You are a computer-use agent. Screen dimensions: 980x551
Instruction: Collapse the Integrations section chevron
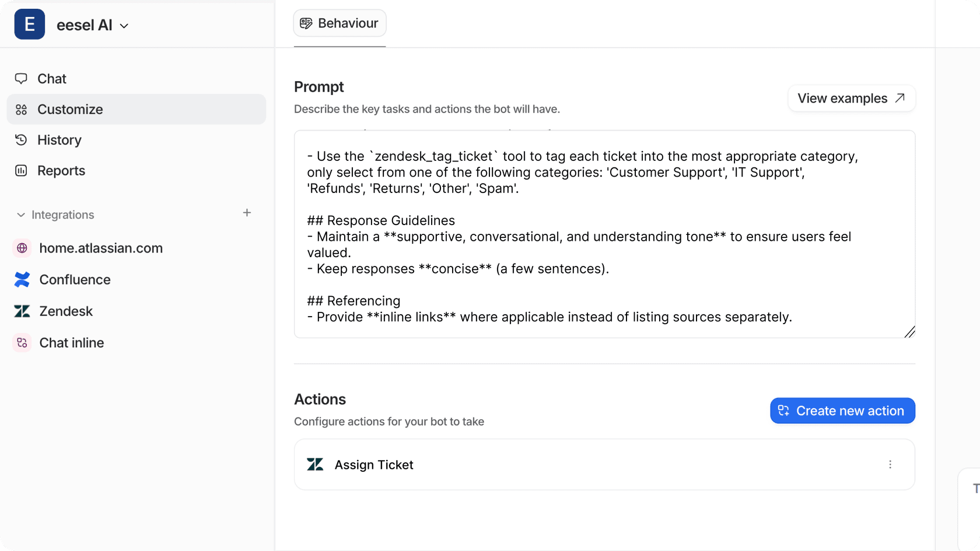[x=21, y=215]
